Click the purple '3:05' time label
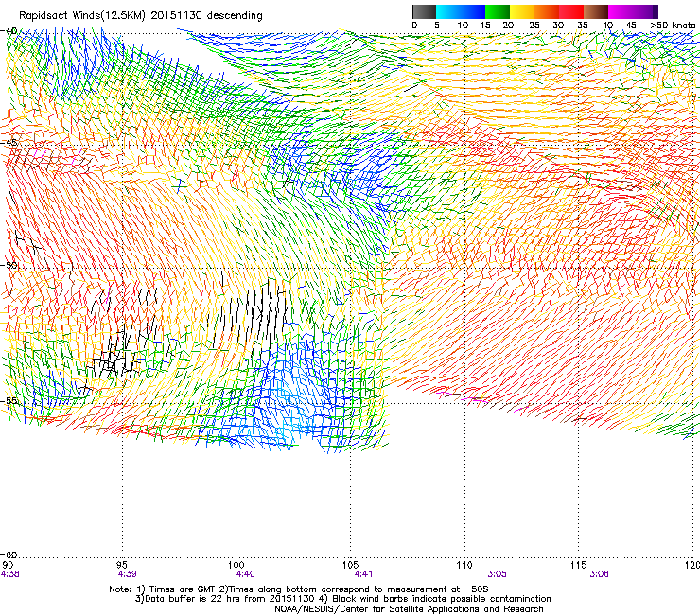This screenshot has height=615, width=700. point(497,574)
